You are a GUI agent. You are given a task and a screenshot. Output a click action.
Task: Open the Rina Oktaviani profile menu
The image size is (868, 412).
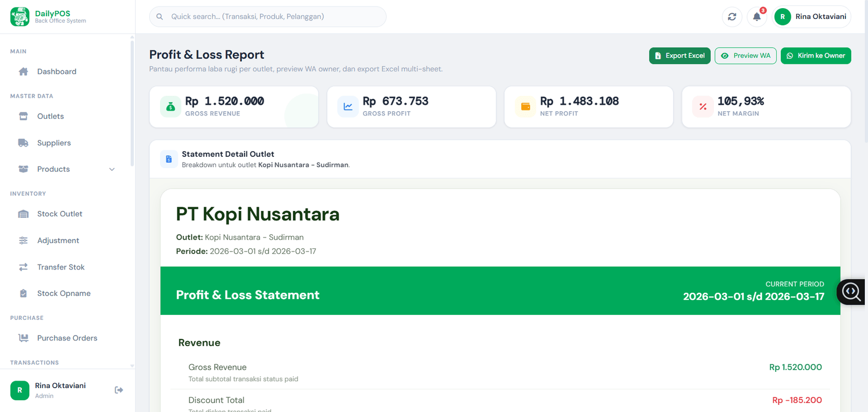[x=812, y=17]
